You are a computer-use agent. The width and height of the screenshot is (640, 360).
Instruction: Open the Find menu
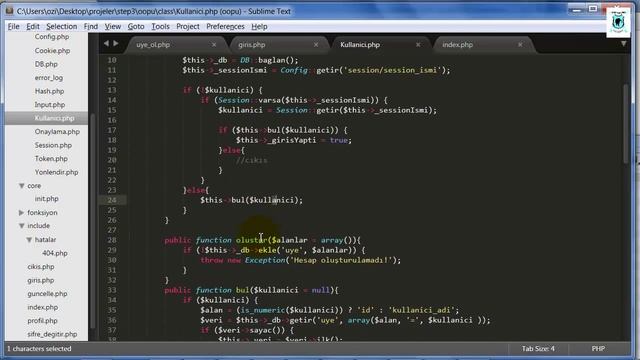[x=91, y=27]
